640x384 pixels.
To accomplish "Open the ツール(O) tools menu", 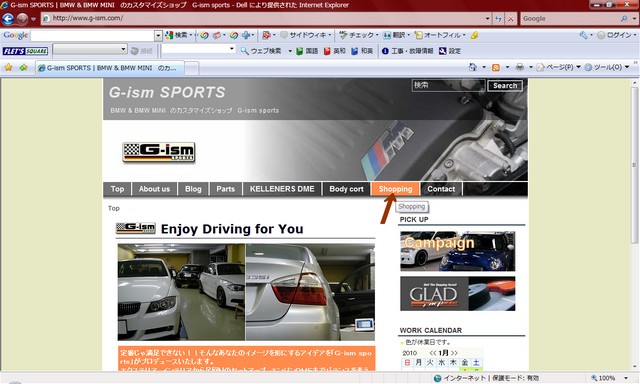I will (607, 67).
